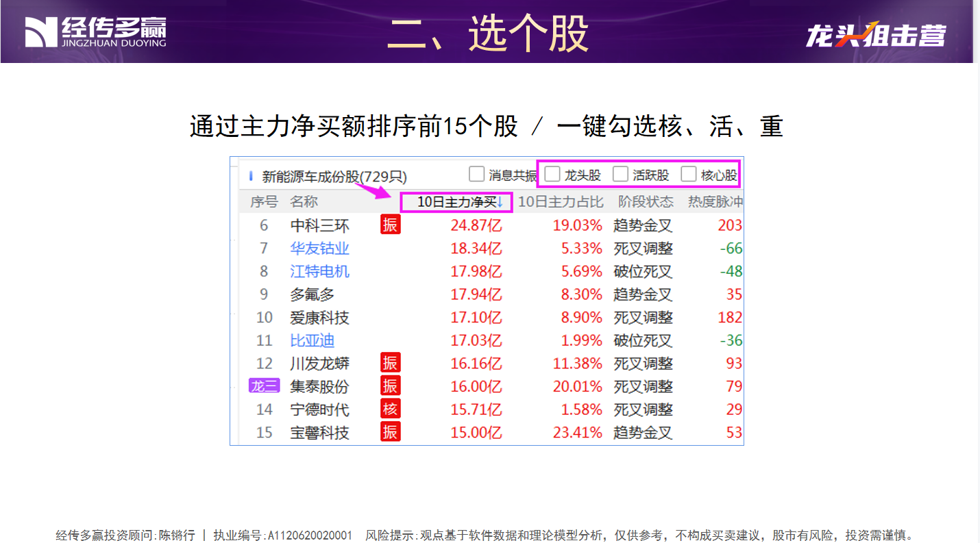This screenshot has width=980, height=543.
Task: Click the 名称 column header
Action: pos(304,202)
